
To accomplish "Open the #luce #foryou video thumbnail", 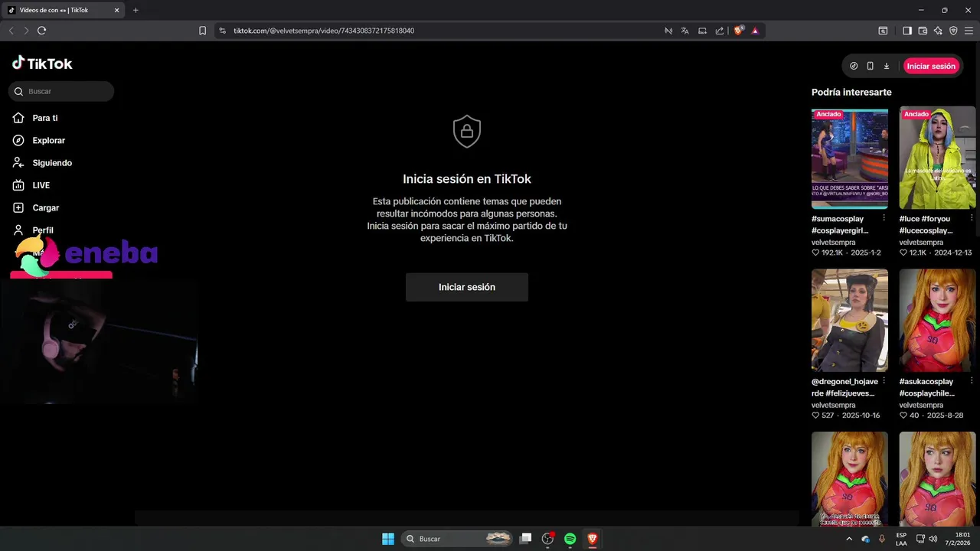I will coord(937,158).
